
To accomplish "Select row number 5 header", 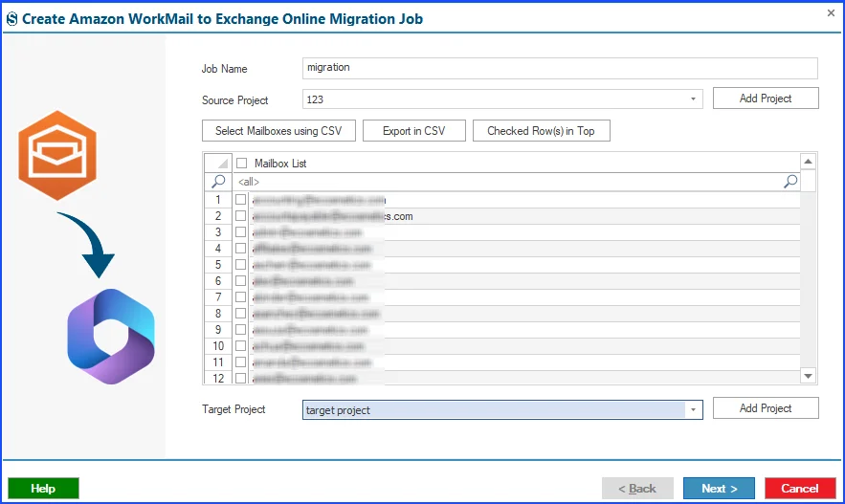I will [x=218, y=264].
